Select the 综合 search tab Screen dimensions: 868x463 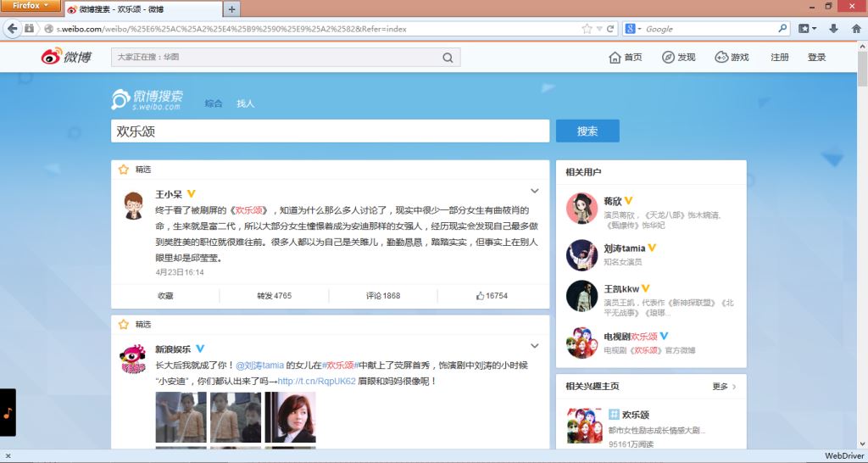click(x=213, y=103)
